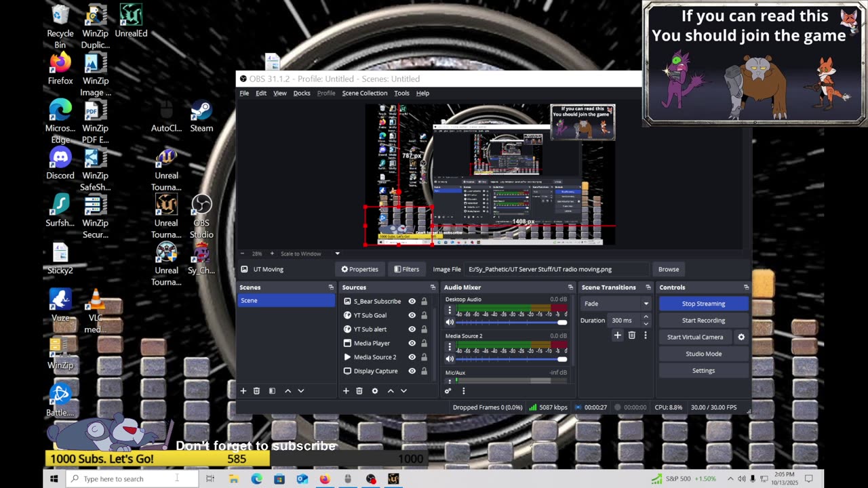
Task: Click OBS icon in Windows taskbar
Action: click(x=371, y=479)
